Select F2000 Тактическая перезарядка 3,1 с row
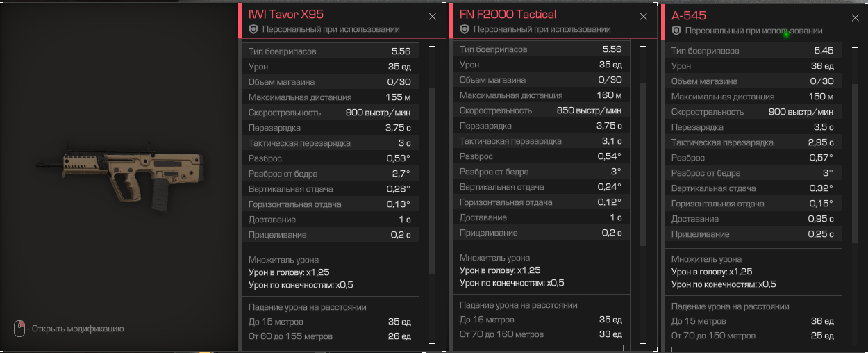This screenshot has width=868, height=353. click(x=542, y=141)
